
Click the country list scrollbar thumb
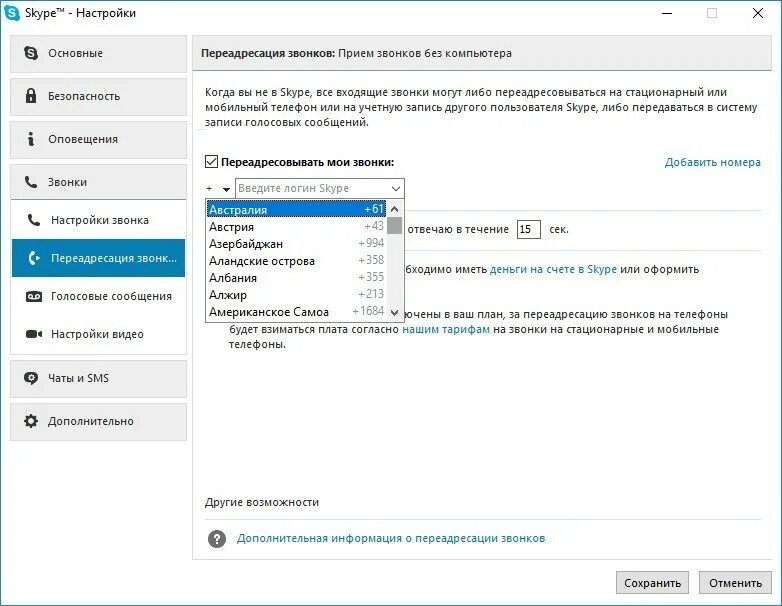pos(394,225)
